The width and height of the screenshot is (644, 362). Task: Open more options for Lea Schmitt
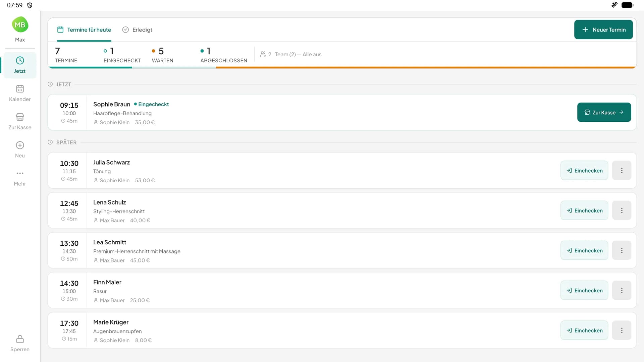[622, 250]
